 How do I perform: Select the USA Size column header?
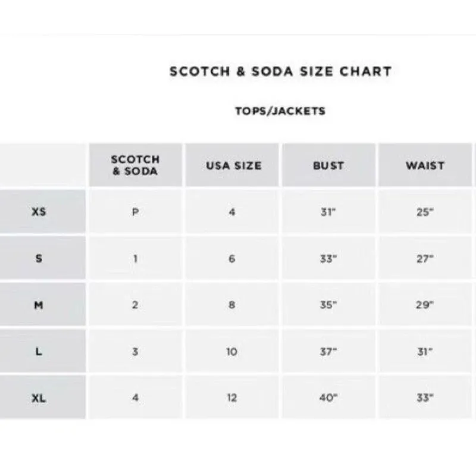point(233,165)
